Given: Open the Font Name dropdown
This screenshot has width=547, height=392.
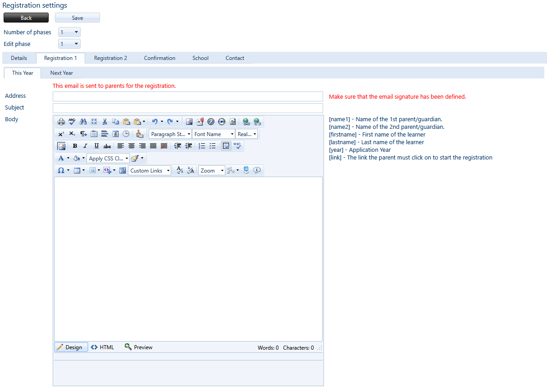Looking at the screenshot, I should tap(214, 134).
